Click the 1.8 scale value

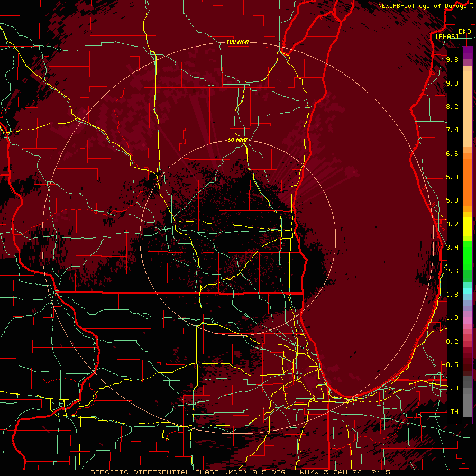click(452, 295)
